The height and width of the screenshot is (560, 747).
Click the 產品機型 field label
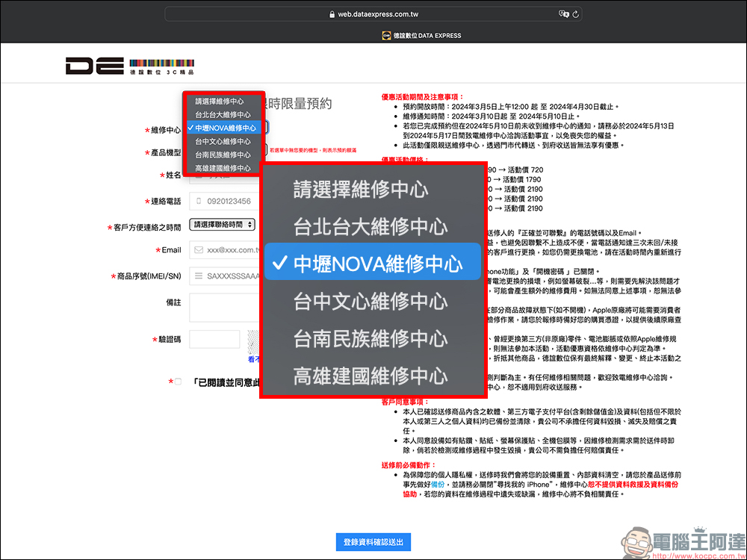(x=166, y=152)
